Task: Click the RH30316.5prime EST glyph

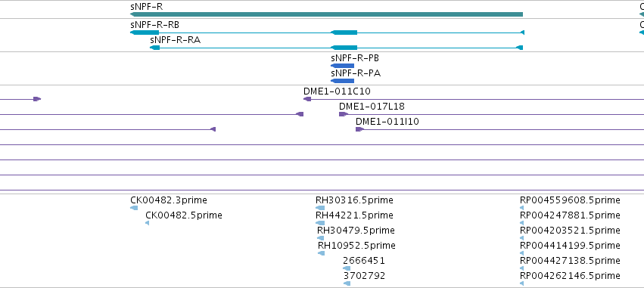Action: tap(320, 208)
